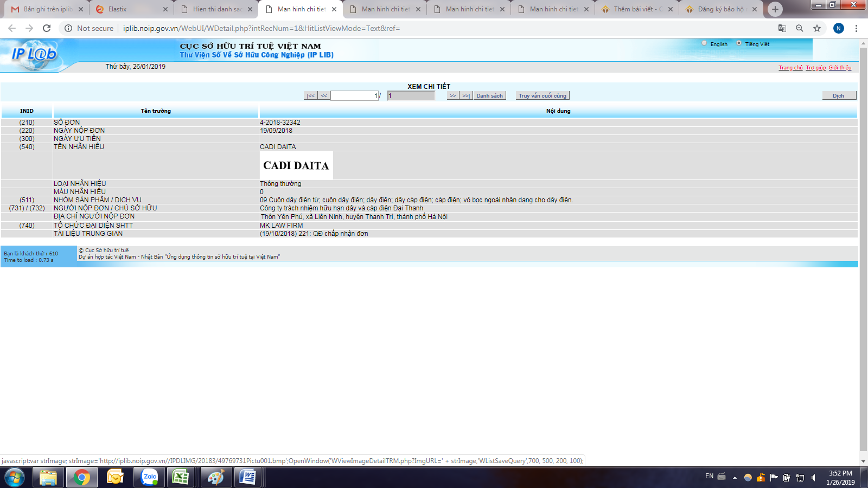Click the filing date 19/09/2018

pos(276,131)
